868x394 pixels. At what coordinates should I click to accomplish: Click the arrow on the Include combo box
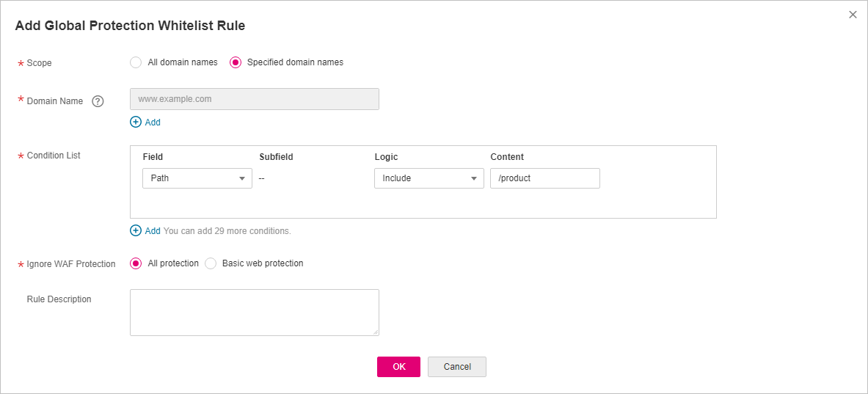tap(474, 178)
